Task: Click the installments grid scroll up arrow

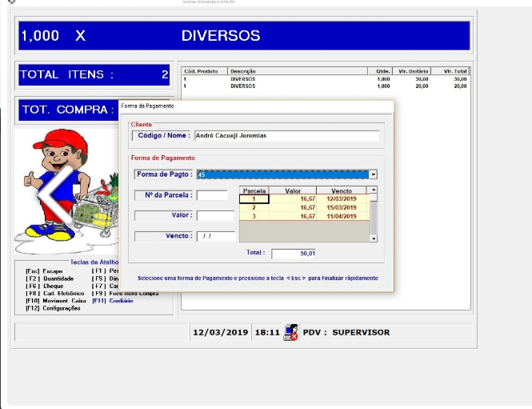Action: pyautogui.click(x=373, y=190)
